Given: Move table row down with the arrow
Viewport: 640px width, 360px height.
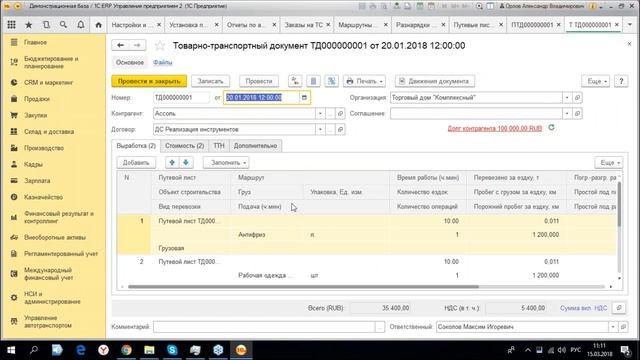Looking at the screenshot, I should coord(186,162).
